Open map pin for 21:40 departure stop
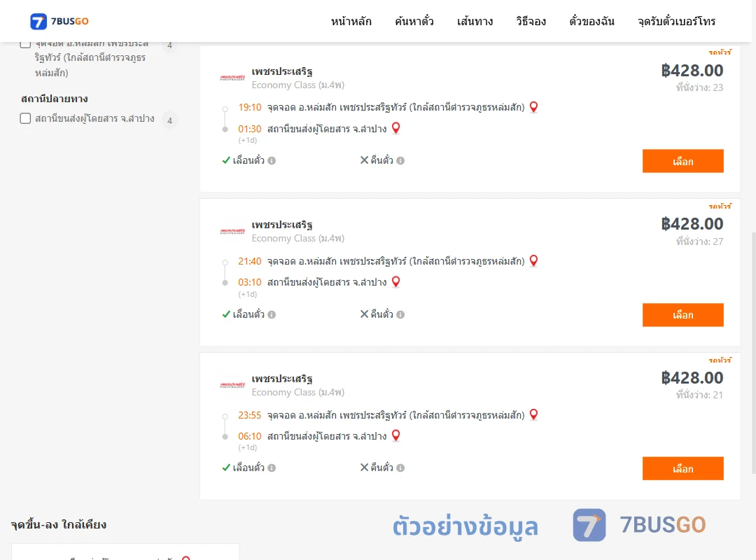The width and height of the screenshot is (756, 560). (533, 261)
